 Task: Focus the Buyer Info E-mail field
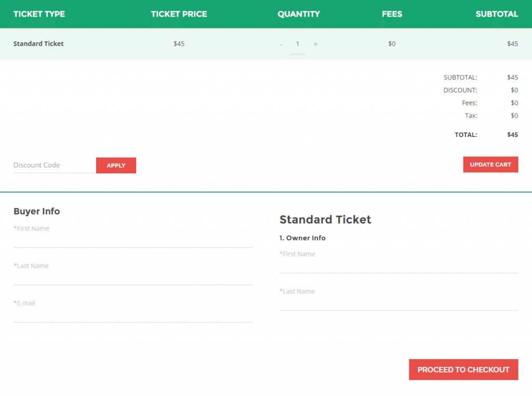[132, 315]
